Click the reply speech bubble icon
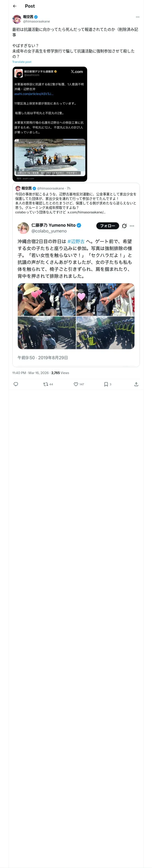Viewport: 152px width, 868px height. click(16, 384)
